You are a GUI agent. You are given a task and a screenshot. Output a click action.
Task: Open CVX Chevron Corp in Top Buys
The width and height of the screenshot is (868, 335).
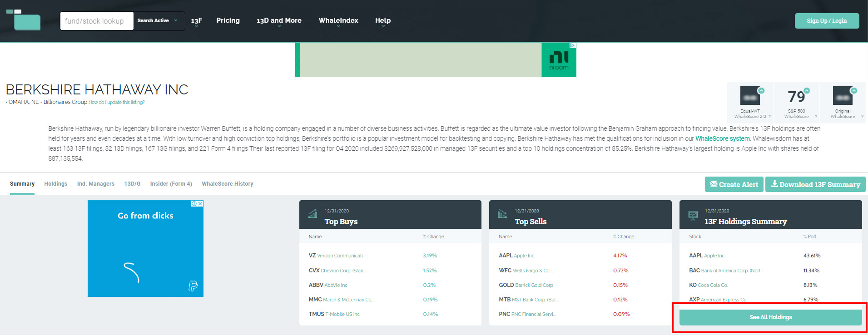(x=337, y=271)
